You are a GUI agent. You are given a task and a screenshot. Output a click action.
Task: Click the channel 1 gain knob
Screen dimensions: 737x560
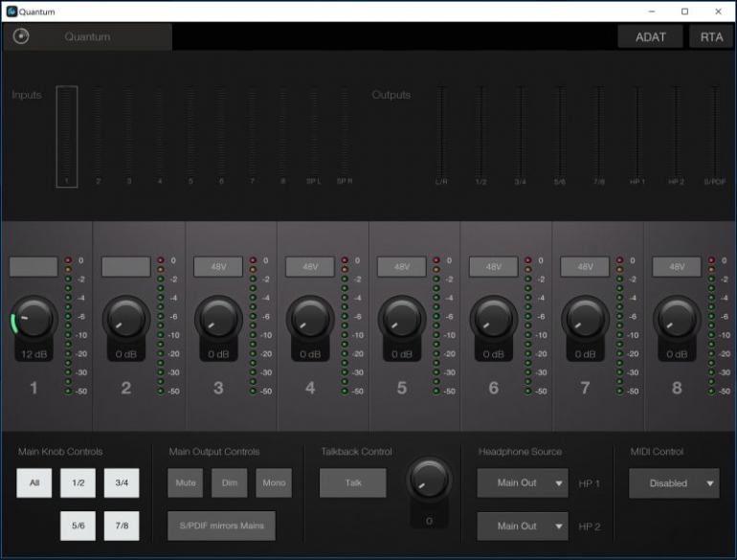click(33, 320)
